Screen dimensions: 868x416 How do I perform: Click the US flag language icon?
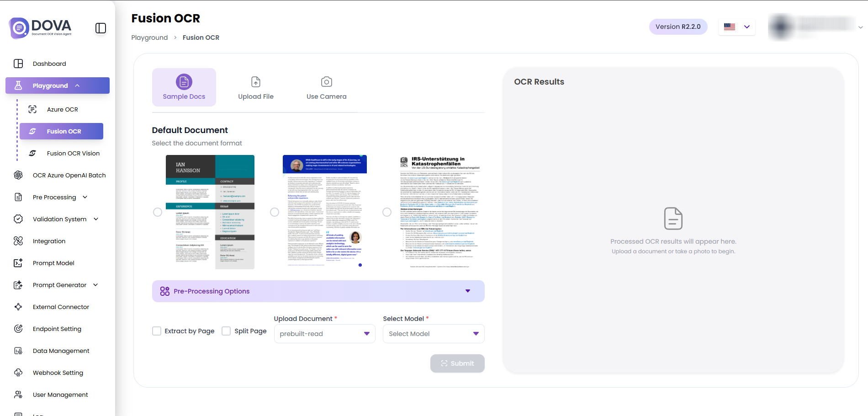click(x=730, y=27)
